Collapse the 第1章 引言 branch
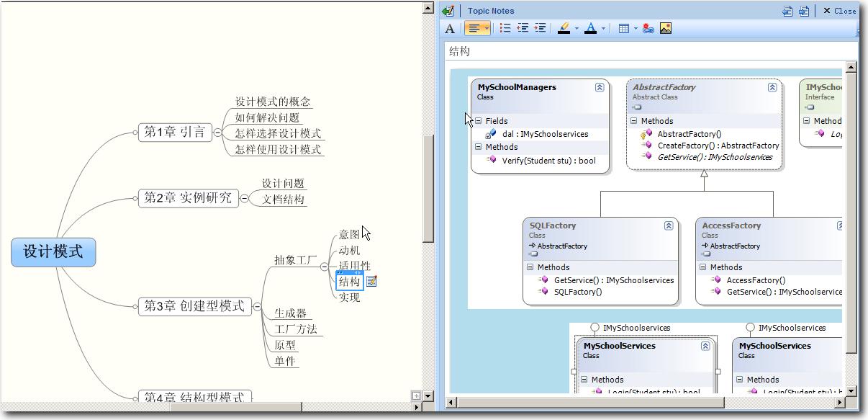The height and width of the screenshot is (420, 868). tap(218, 133)
